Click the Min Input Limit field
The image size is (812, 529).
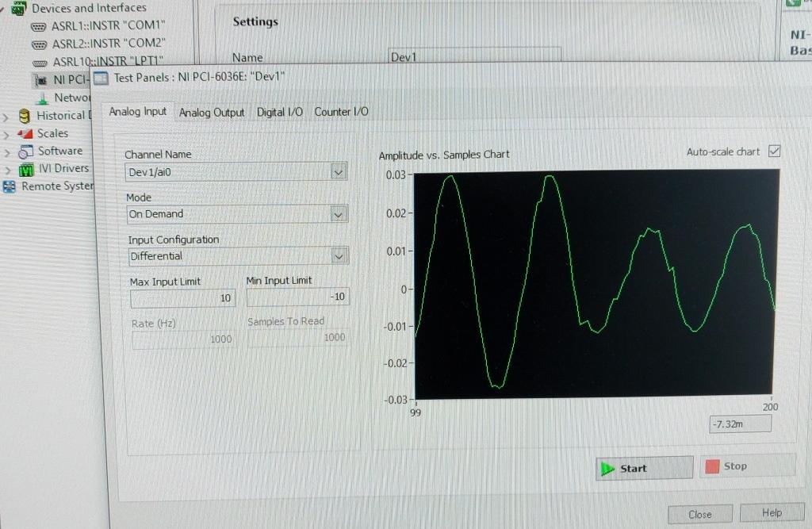tap(298, 297)
